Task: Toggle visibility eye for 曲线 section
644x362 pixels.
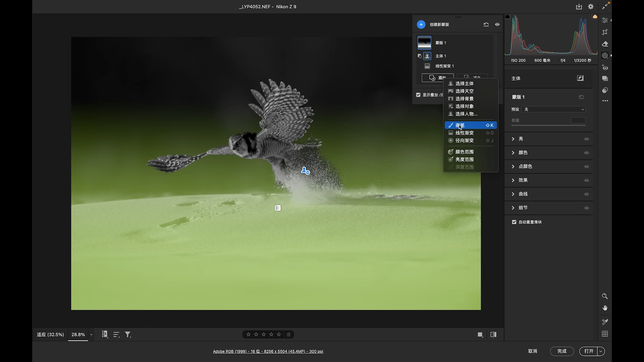Action: tap(586, 194)
